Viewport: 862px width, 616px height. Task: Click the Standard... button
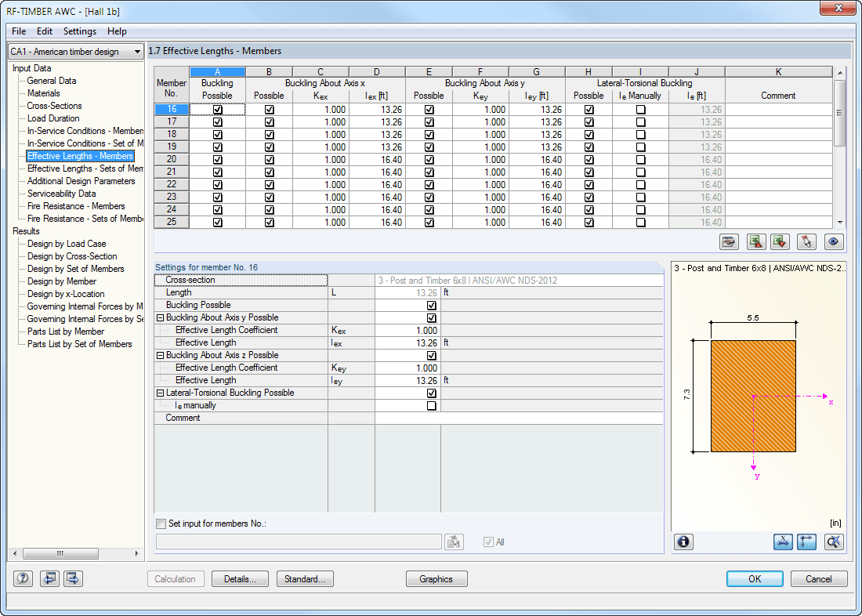pyautogui.click(x=305, y=578)
